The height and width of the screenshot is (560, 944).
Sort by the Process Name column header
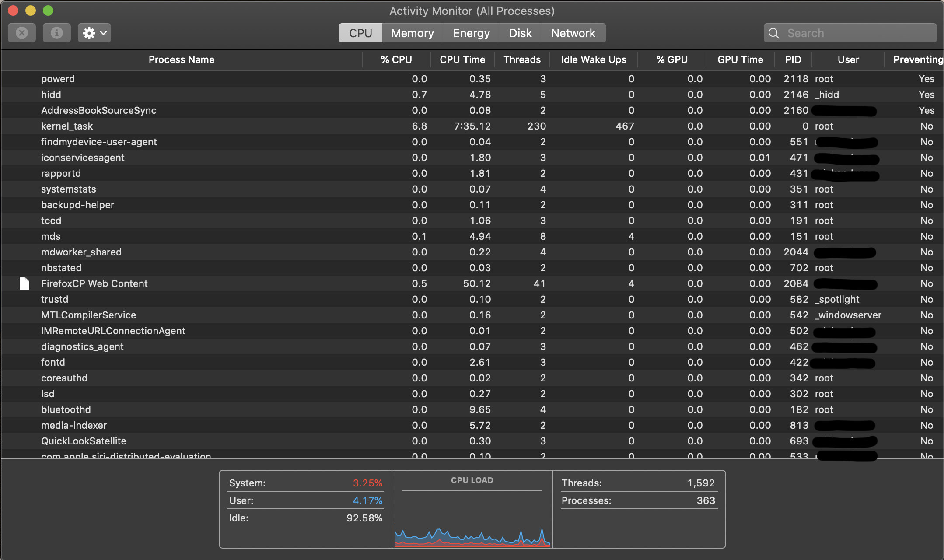(x=181, y=59)
